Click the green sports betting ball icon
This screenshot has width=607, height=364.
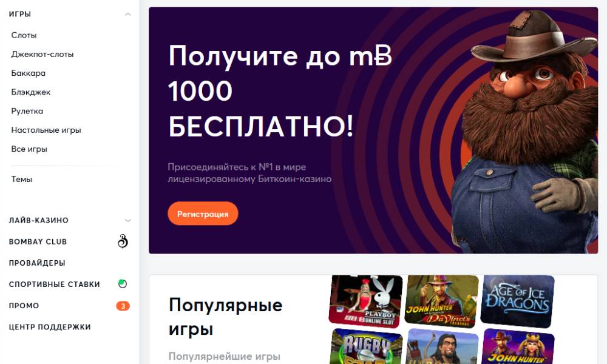[x=123, y=284]
